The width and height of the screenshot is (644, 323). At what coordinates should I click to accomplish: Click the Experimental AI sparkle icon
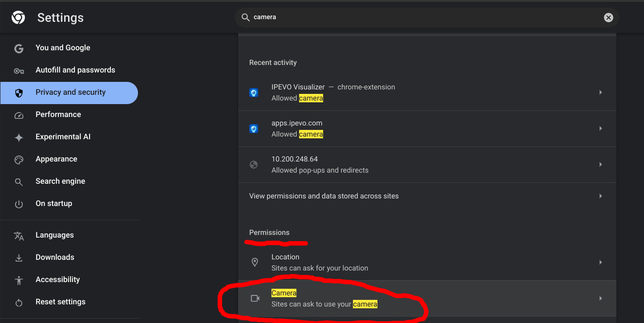coord(19,137)
